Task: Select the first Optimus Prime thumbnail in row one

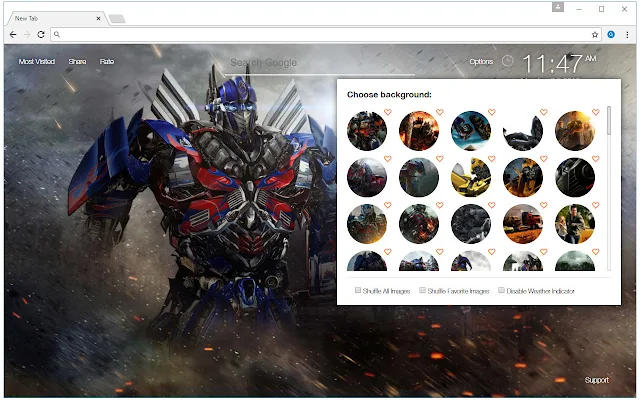Action: click(x=367, y=131)
